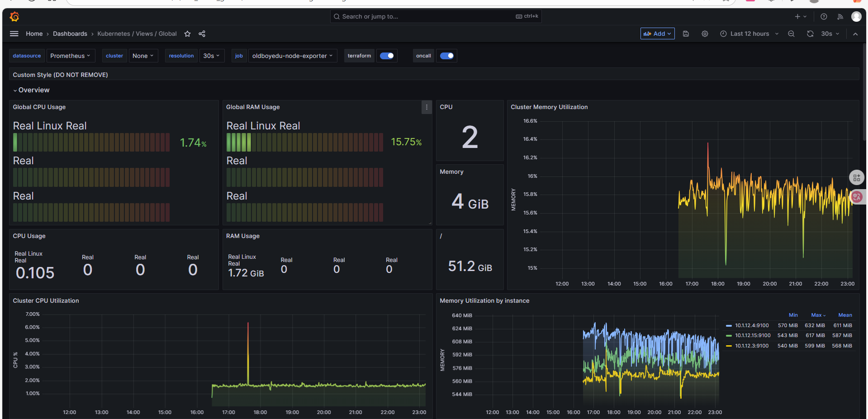Toggle the terraform switch
The image size is (868, 419).
tap(387, 56)
